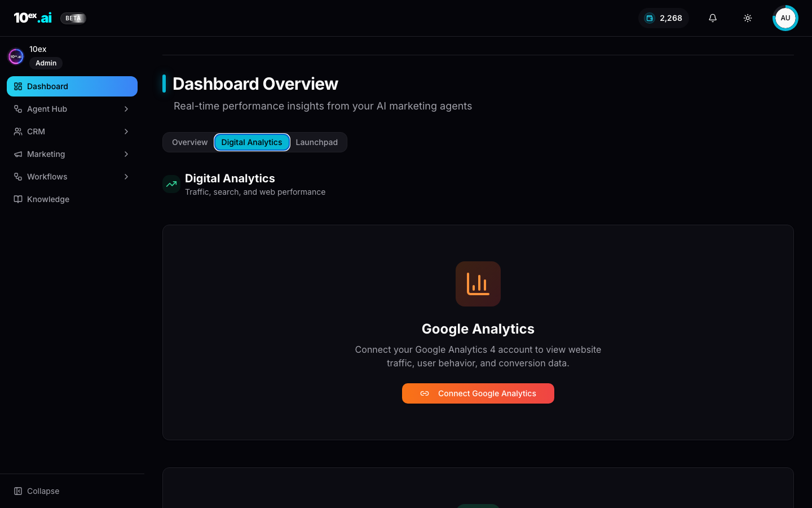812x508 pixels.
Task: Click the Dashboard grid icon
Action: (18, 86)
